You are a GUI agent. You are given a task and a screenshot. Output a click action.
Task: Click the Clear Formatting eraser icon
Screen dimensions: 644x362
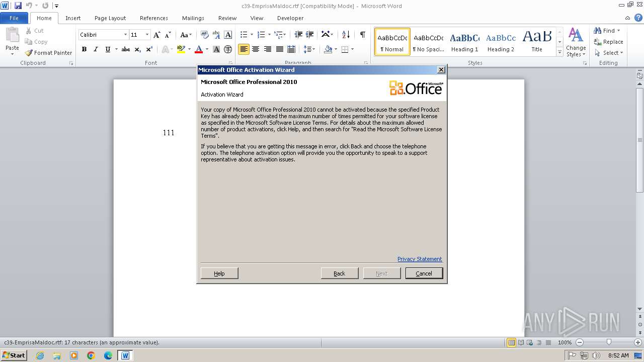205,35
